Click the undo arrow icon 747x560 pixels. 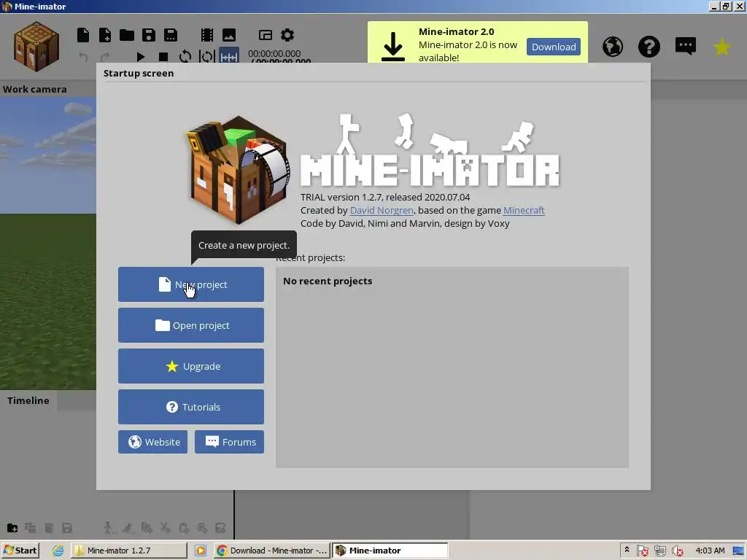pyautogui.click(x=83, y=57)
